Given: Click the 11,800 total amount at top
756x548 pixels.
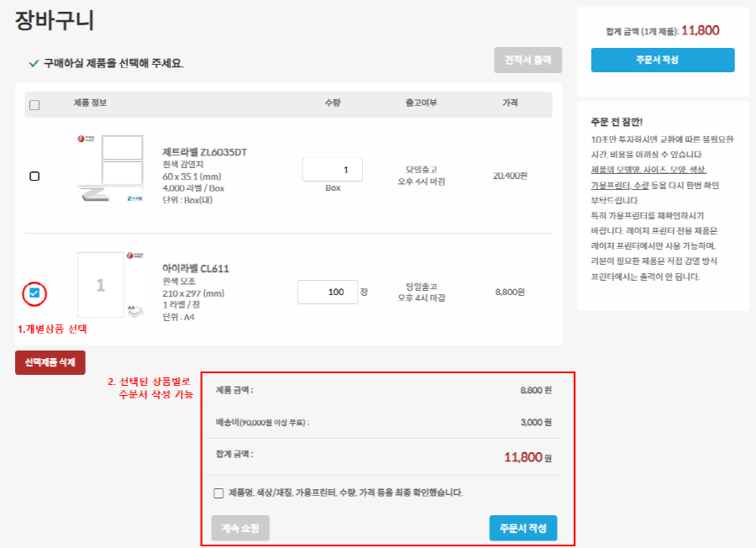Looking at the screenshot, I should 700,30.
